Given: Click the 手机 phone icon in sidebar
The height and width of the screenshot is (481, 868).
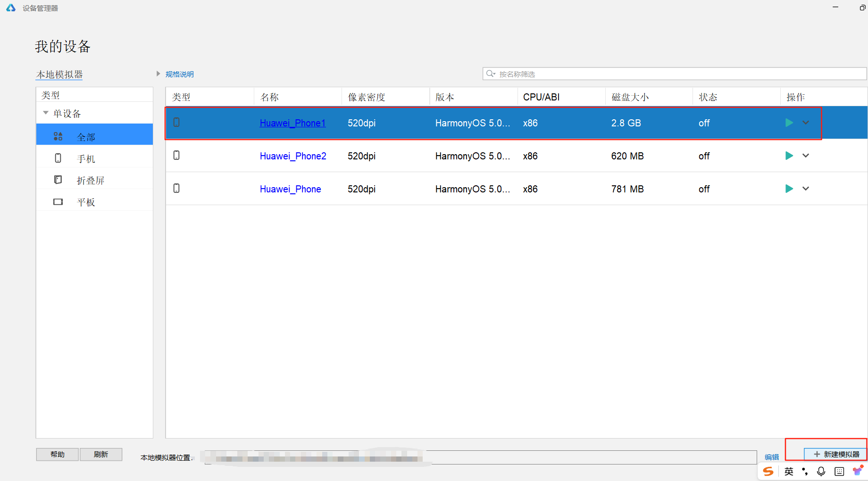Looking at the screenshot, I should pyautogui.click(x=58, y=158).
